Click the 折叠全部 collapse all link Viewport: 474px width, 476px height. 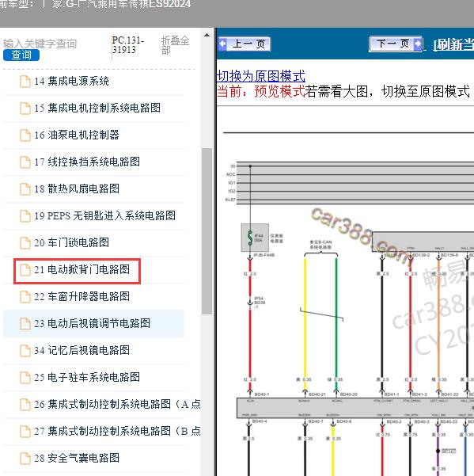175,45
